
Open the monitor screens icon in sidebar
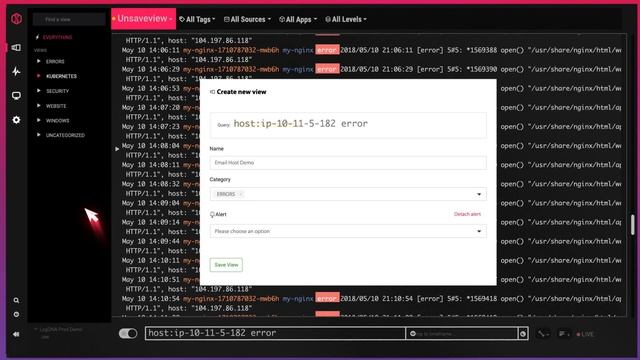[x=16, y=96]
